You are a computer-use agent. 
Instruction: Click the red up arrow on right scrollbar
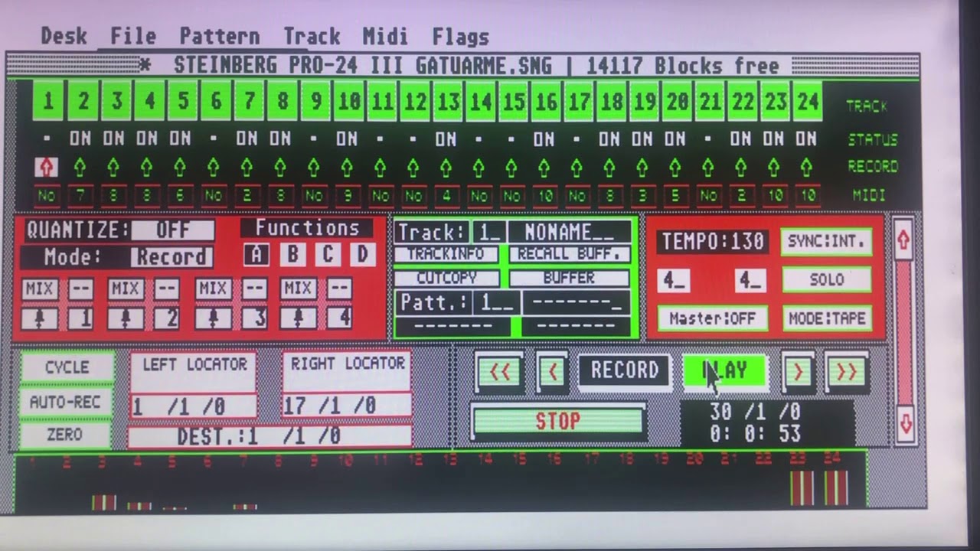point(903,240)
